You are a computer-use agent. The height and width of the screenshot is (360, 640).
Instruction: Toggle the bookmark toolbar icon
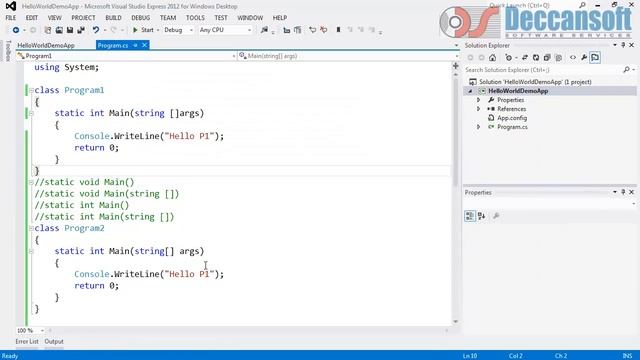click(338, 30)
